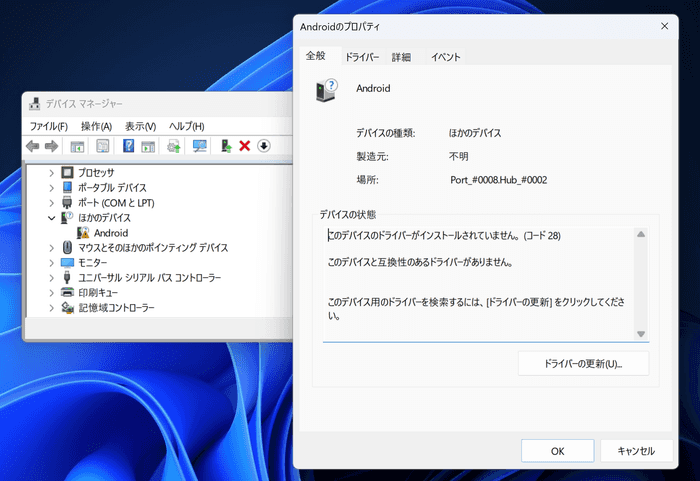The image size is (700, 481).
Task: Close the Androidのプロパティ dialog
Action: pyautogui.click(x=665, y=26)
